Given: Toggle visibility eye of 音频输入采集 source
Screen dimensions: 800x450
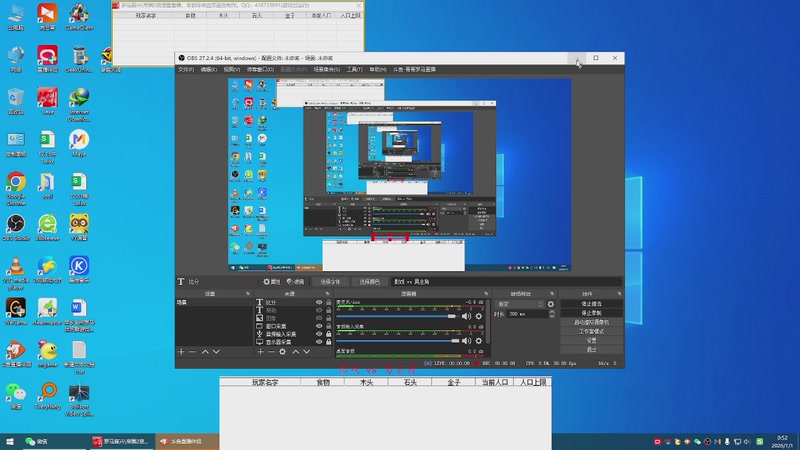Looking at the screenshot, I should tap(319, 334).
